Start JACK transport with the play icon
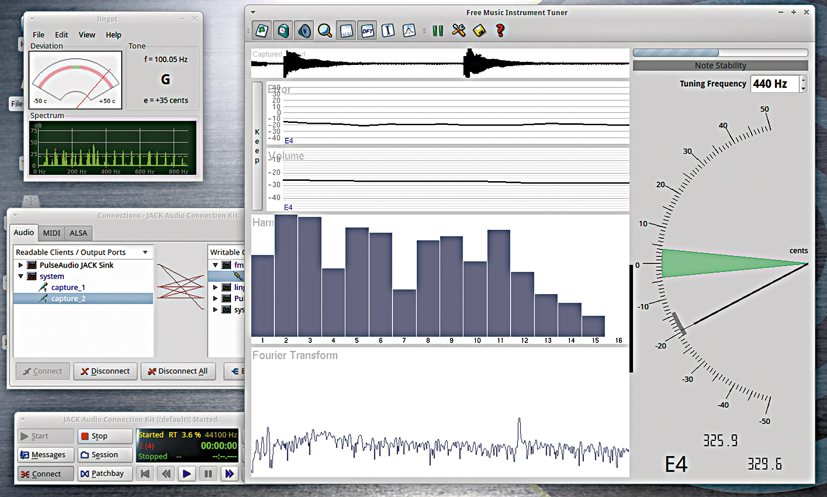 click(187, 474)
